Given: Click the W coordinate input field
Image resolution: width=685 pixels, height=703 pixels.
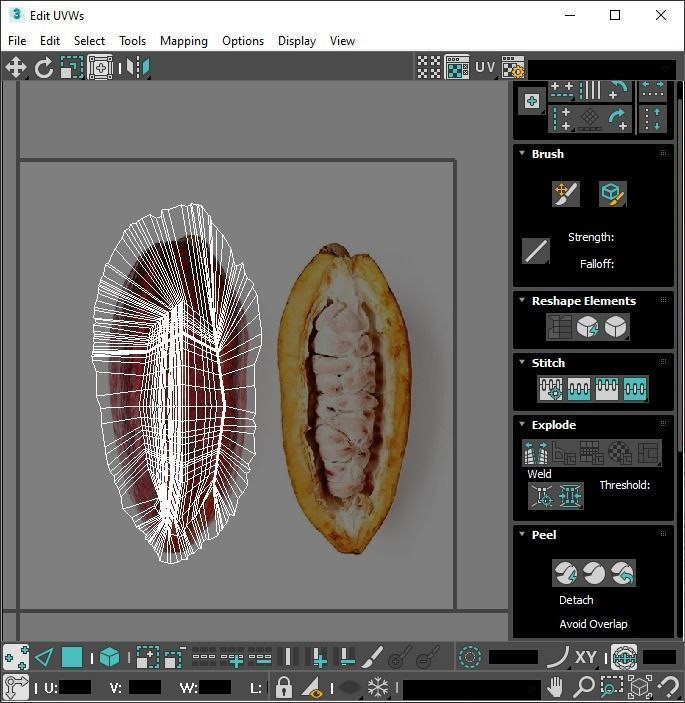Looking at the screenshot, I should 216,687.
